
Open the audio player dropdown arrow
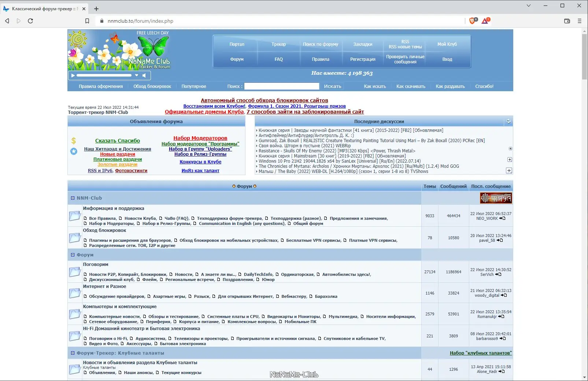click(x=137, y=75)
